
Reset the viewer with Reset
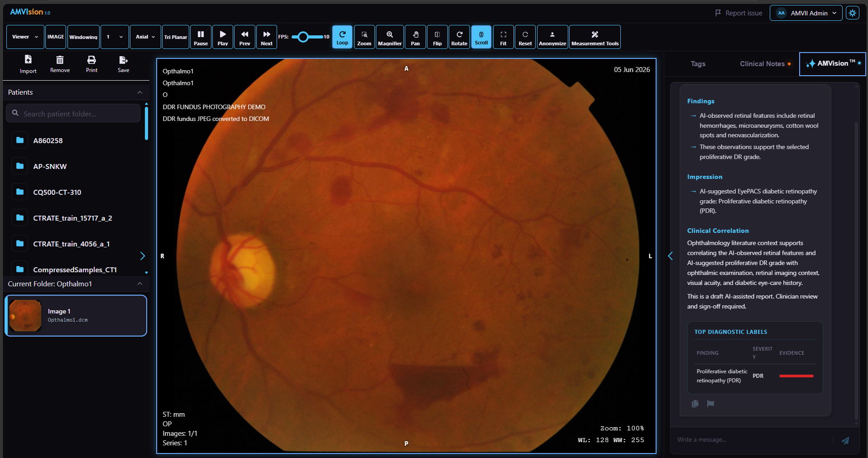[525, 37]
